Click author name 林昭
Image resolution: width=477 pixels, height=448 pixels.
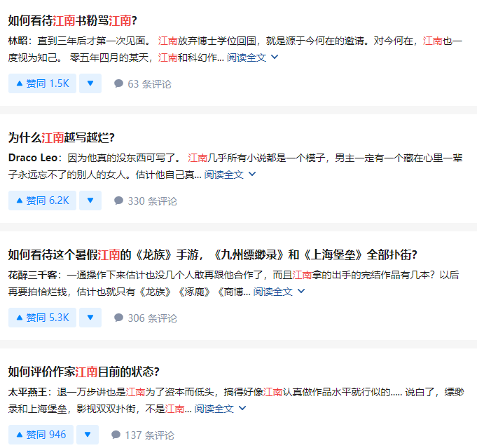(x=18, y=41)
